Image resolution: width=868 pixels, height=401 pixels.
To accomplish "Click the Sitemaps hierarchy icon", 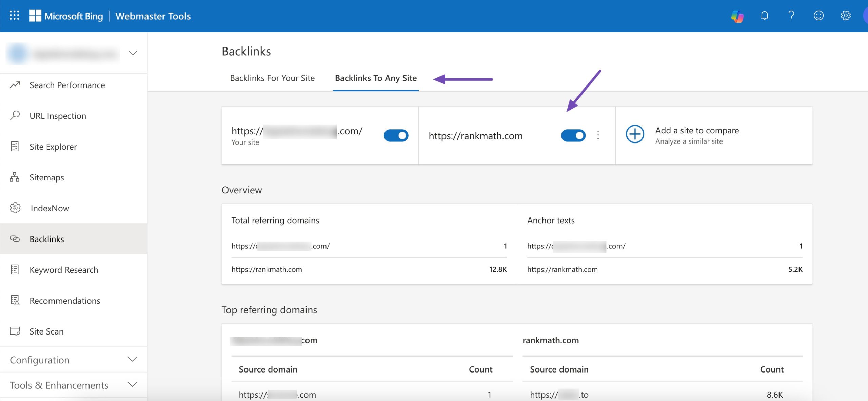I will click(15, 177).
